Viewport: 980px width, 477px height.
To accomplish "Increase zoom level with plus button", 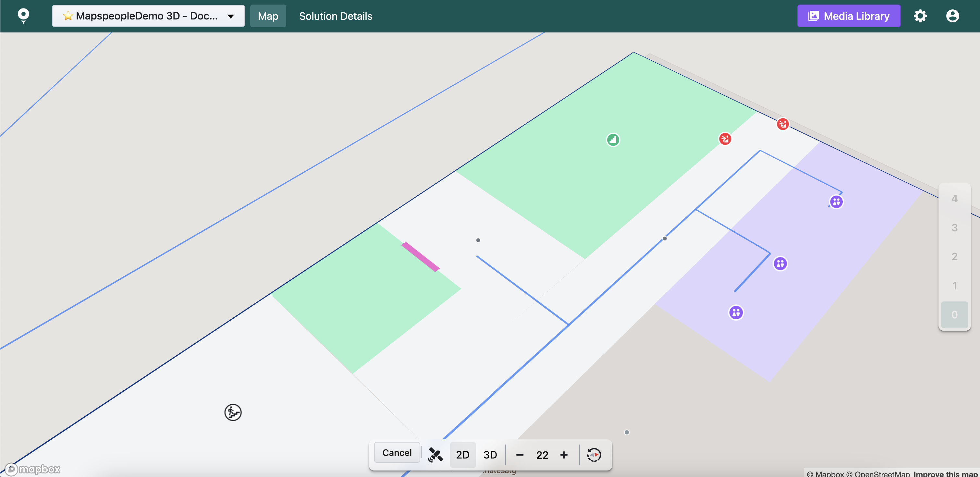I will pos(564,455).
